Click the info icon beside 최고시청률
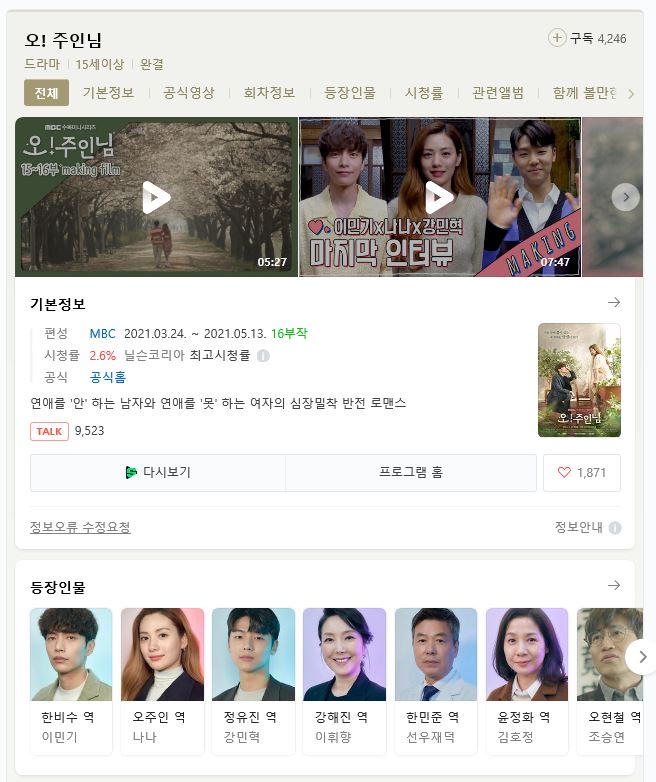 click(x=263, y=356)
